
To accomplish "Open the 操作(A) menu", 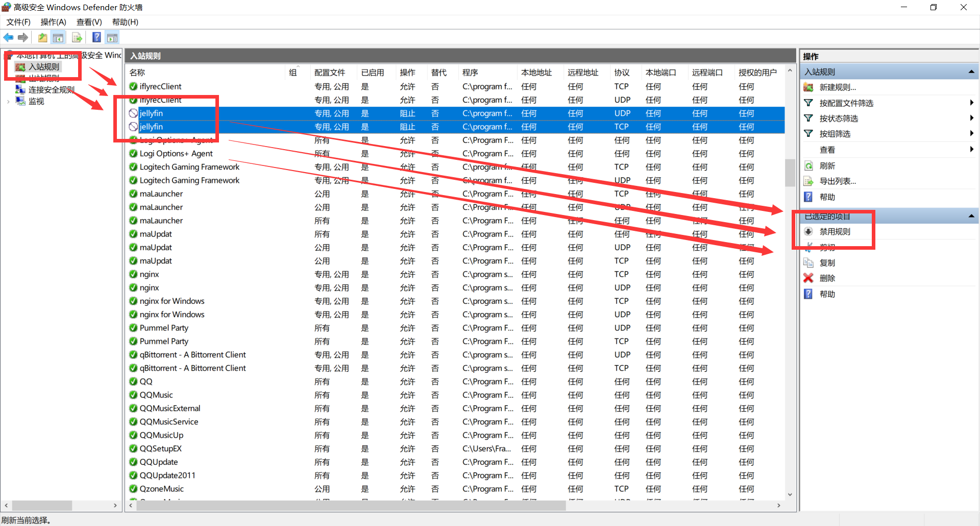I will click(53, 22).
